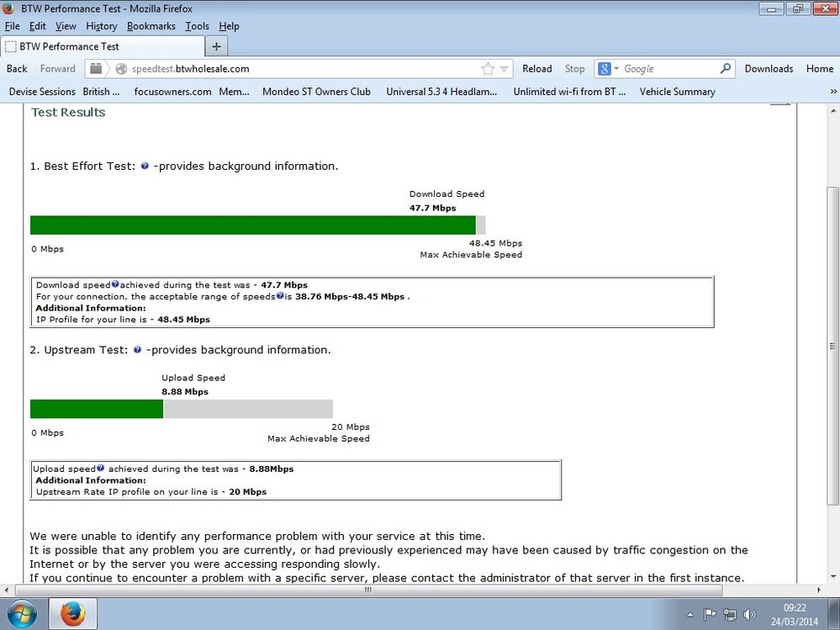
Task: Click the green download speed progress bar
Action: tap(253, 225)
